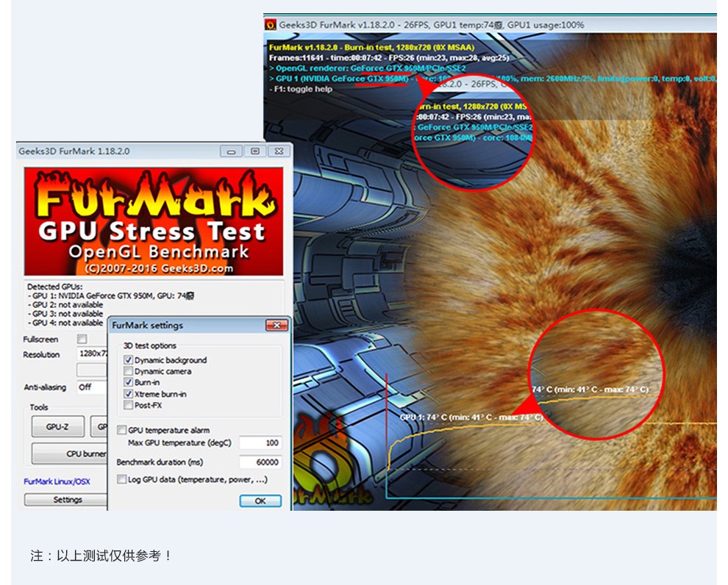Click the FurMark GPU Stress Test banner

tap(154, 222)
